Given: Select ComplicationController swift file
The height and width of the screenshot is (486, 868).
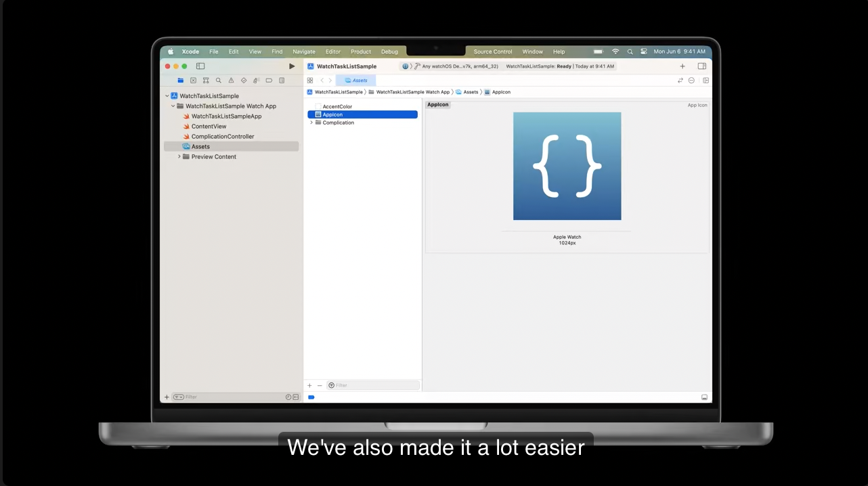Looking at the screenshot, I should [223, 137].
